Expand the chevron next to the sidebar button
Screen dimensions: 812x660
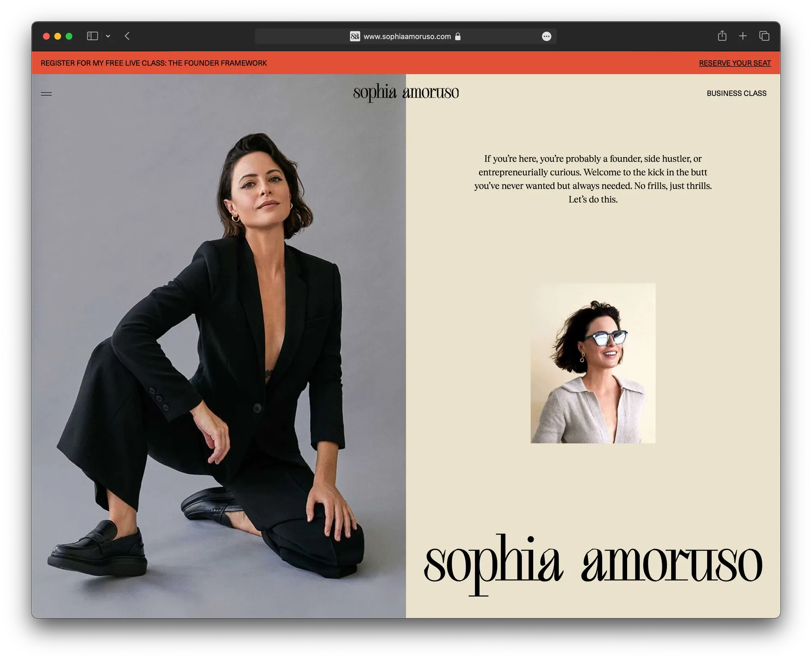108,36
